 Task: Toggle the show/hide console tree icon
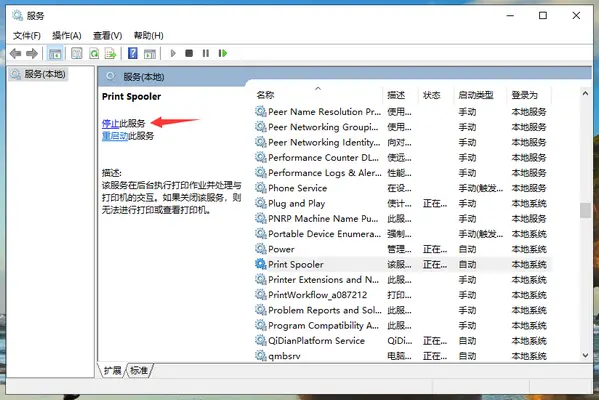[55, 53]
